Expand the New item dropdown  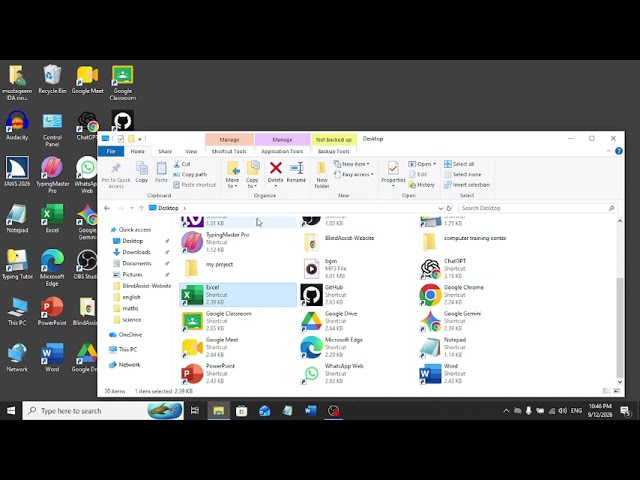pos(351,164)
